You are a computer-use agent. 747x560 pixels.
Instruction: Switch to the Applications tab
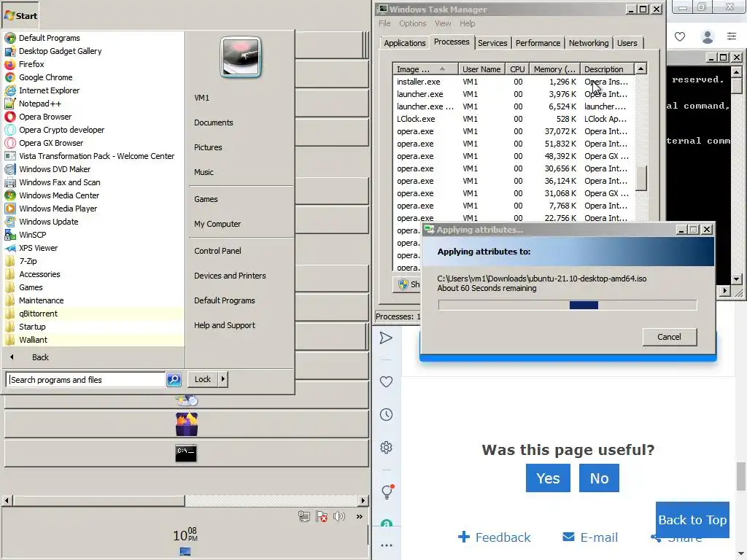point(404,43)
